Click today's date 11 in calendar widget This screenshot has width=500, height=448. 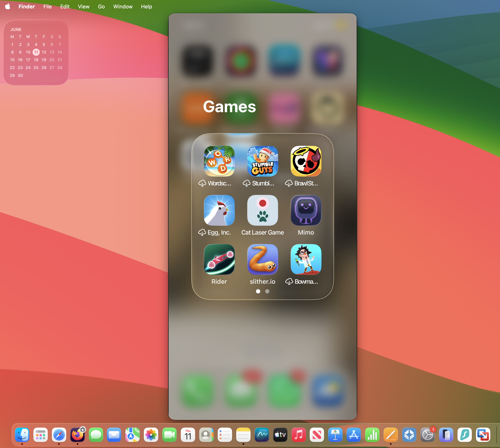pyautogui.click(x=36, y=52)
